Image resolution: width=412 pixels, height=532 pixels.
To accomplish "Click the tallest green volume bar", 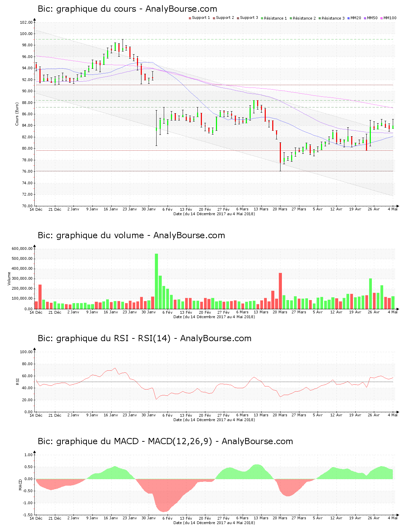I will [x=157, y=281].
